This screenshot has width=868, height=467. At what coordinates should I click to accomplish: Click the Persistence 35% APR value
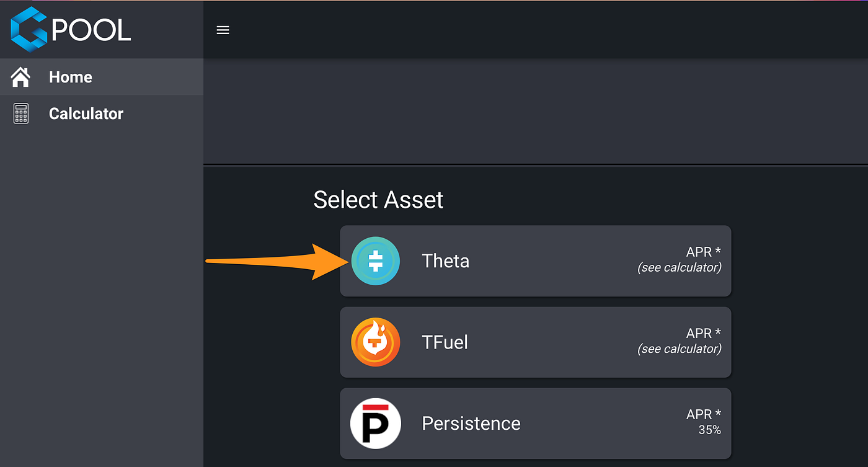click(x=709, y=430)
